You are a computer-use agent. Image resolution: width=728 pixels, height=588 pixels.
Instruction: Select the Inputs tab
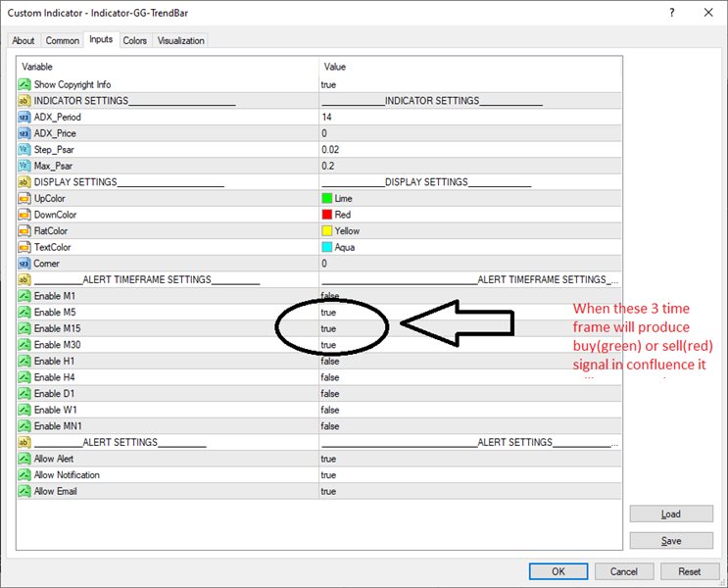[101, 39]
